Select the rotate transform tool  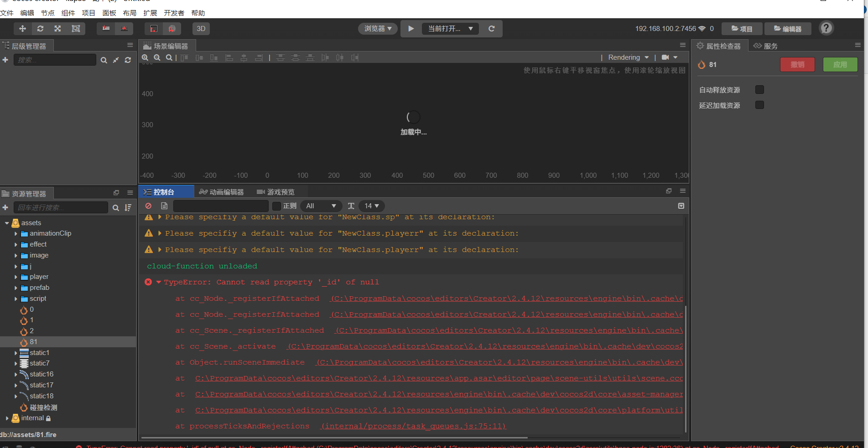pyautogui.click(x=40, y=29)
